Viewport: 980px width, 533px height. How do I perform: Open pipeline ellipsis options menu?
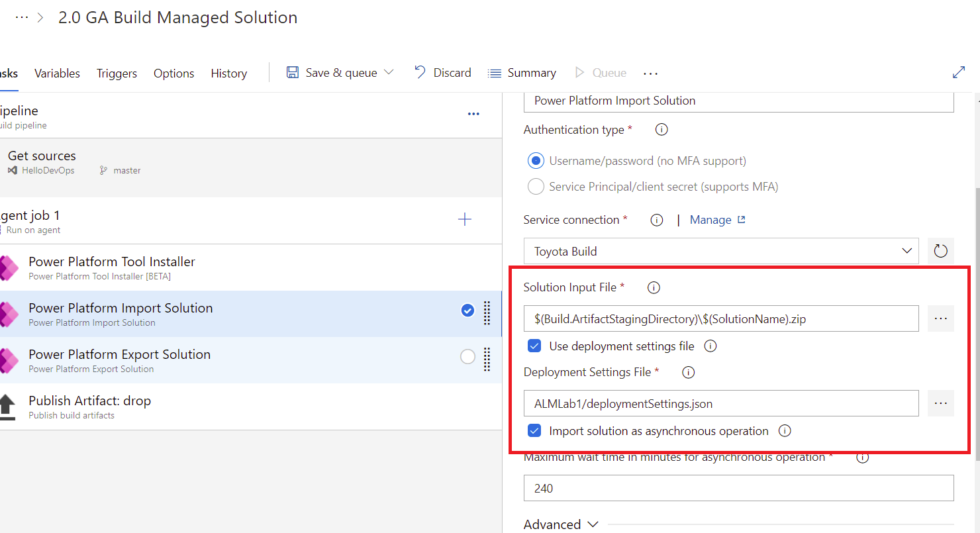point(473,114)
